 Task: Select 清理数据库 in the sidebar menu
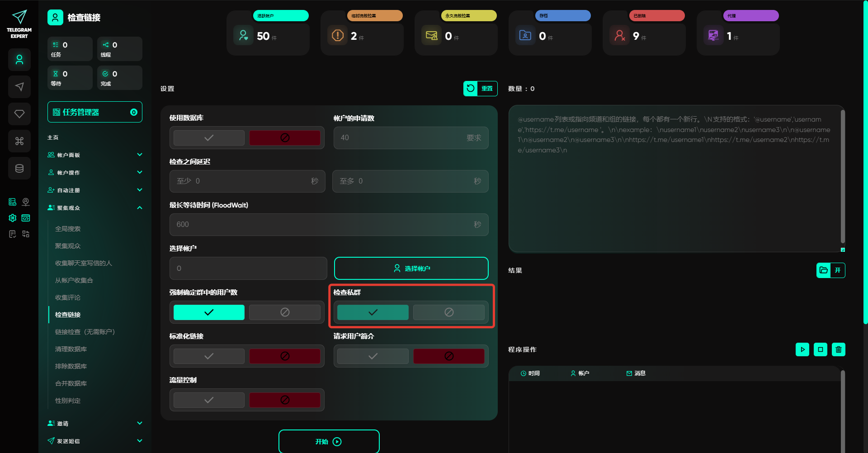71,349
